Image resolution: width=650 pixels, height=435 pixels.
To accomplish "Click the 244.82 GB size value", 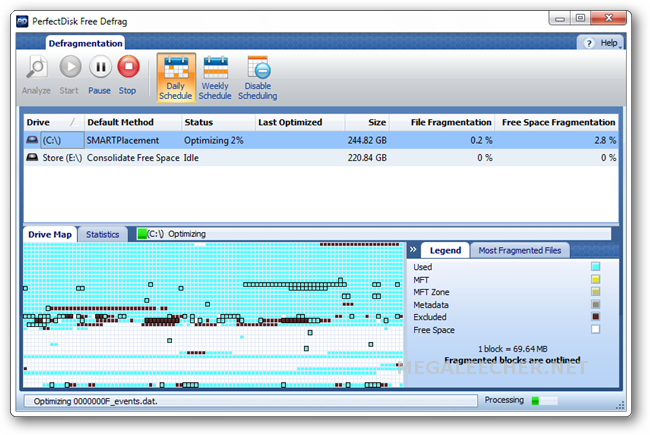I will 367,141.
